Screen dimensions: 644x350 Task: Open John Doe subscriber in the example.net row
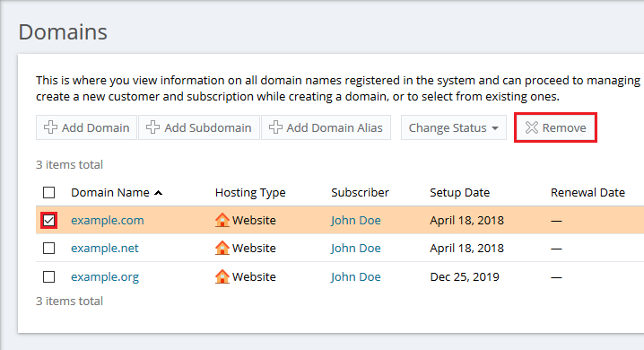click(x=356, y=248)
